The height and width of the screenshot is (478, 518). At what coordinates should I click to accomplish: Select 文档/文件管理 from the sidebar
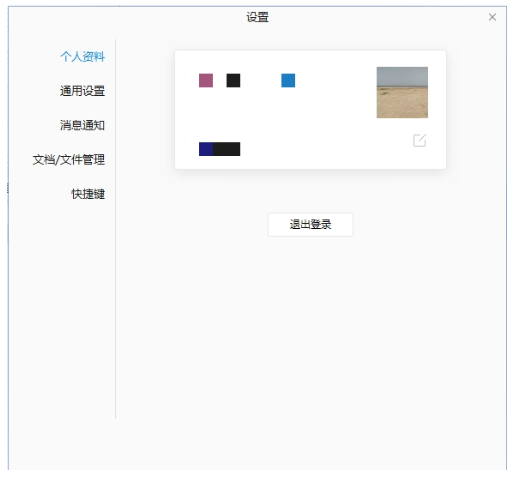[x=69, y=159]
